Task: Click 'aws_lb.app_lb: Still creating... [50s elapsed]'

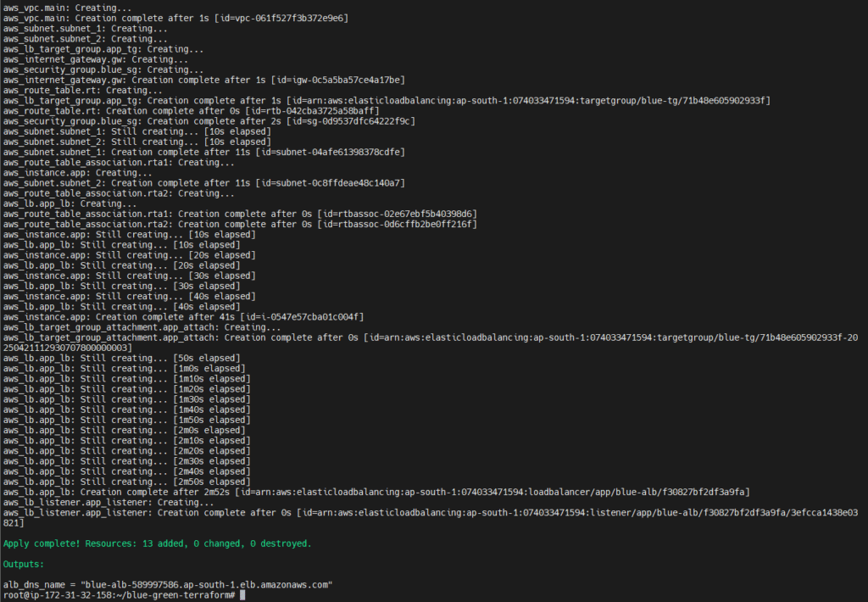Action: pos(121,359)
